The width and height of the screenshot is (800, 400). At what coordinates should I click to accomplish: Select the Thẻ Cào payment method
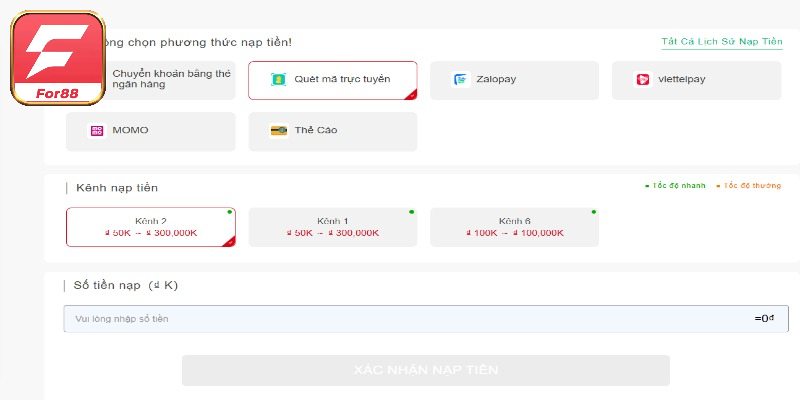333,132
